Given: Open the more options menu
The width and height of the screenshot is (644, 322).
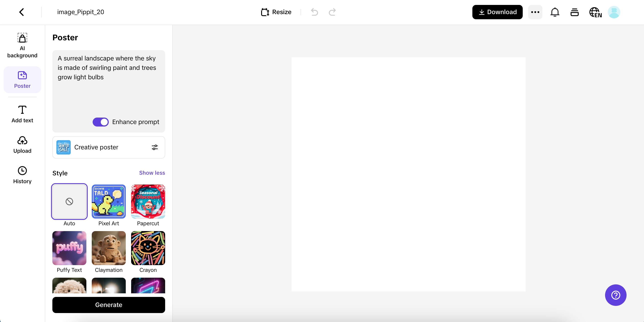Looking at the screenshot, I should point(535,12).
